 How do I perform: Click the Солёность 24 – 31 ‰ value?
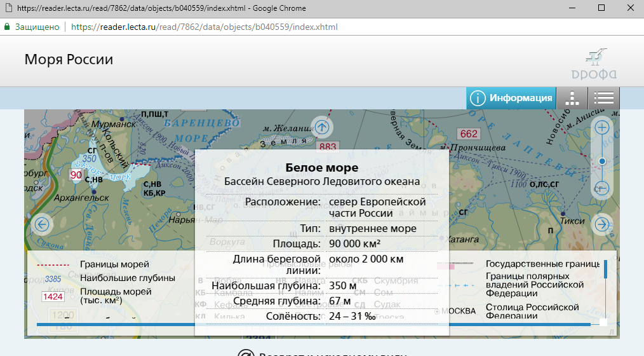[x=352, y=316]
